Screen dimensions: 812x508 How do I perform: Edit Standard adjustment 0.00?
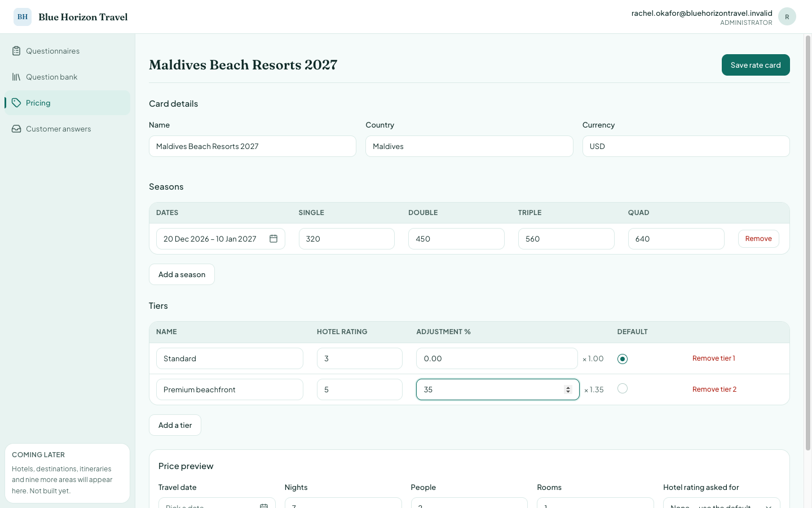[497, 358]
